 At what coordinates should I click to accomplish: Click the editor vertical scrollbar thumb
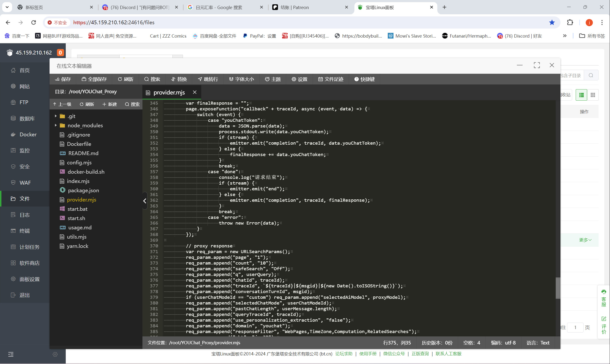pyautogui.click(x=558, y=288)
